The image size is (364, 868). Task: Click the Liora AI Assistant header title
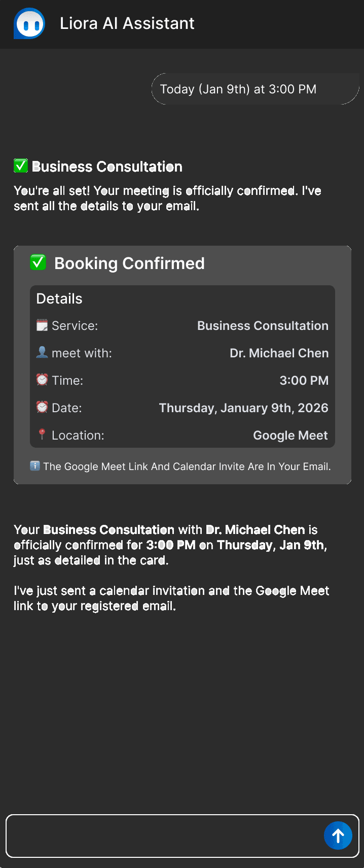[127, 23]
